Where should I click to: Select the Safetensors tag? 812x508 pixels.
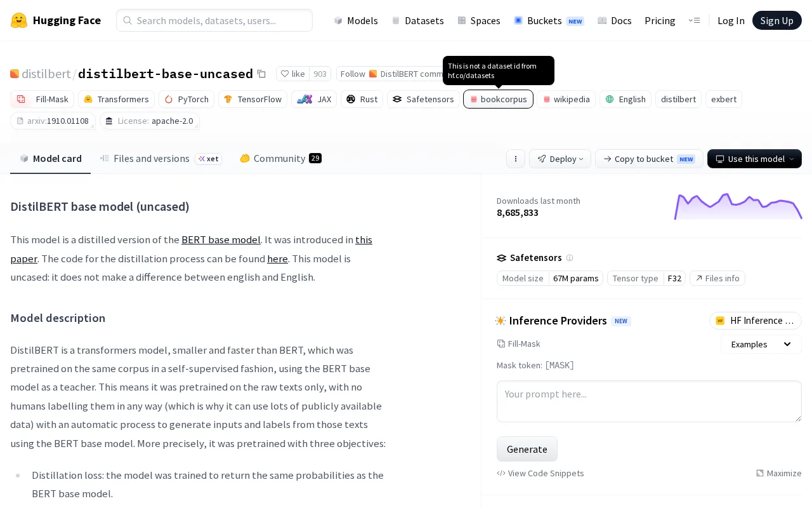tap(423, 99)
